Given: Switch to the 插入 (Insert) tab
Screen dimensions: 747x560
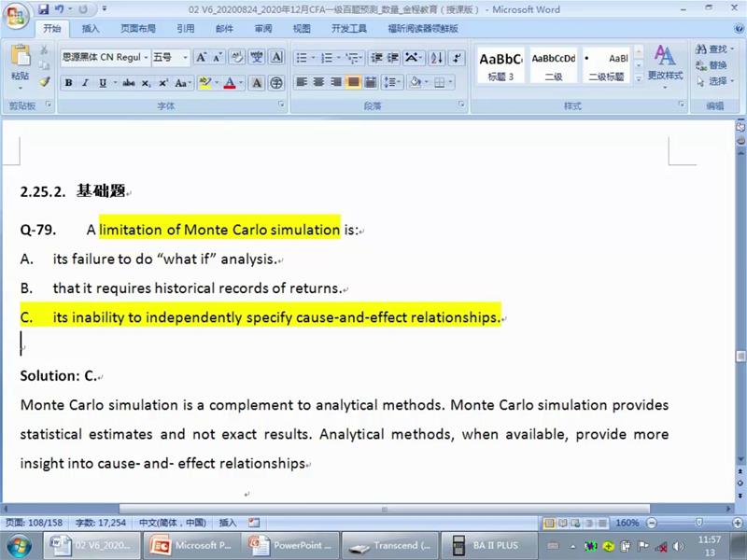Looking at the screenshot, I should [90, 29].
